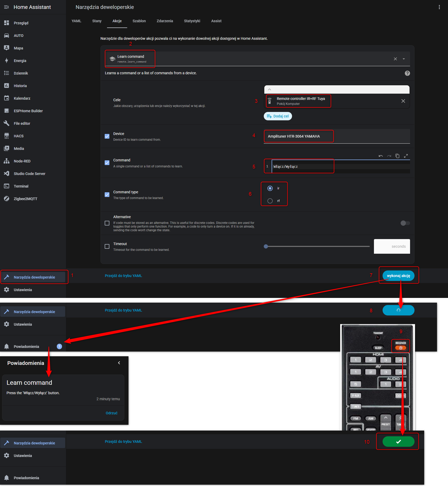This screenshot has width=448, height=486.
Task: Open ESPHome Builder in sidebar
Action: [x=28, y=111]
